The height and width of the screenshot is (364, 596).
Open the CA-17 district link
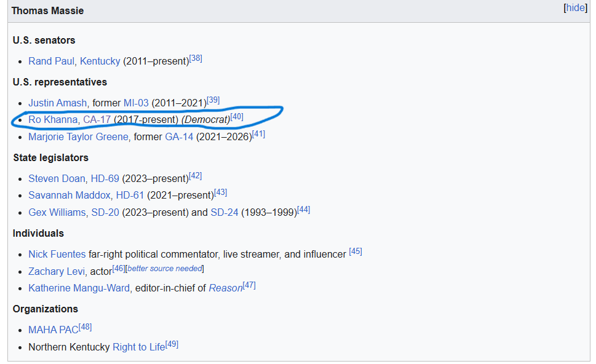[x=97, y=120]
